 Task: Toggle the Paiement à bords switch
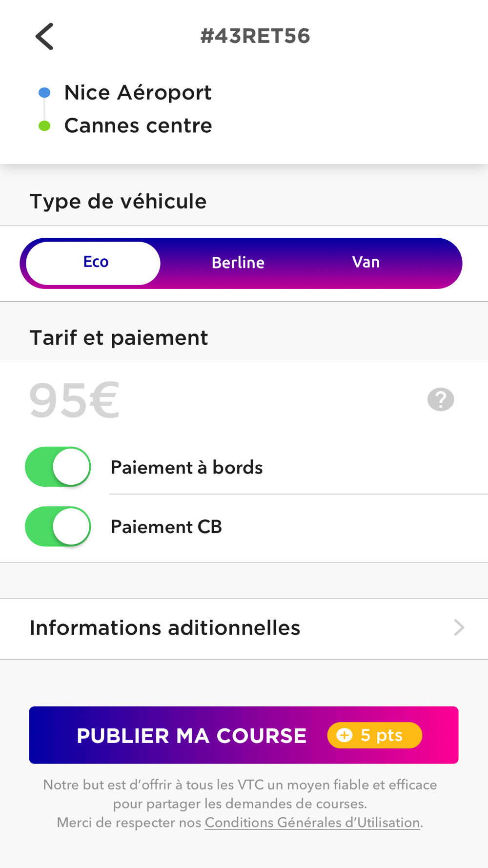click(58, 467)
